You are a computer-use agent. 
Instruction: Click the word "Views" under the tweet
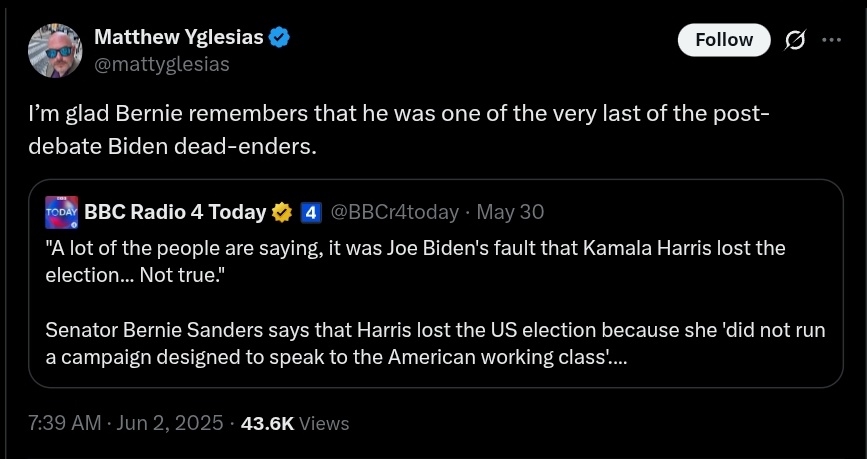click(324, 423)
